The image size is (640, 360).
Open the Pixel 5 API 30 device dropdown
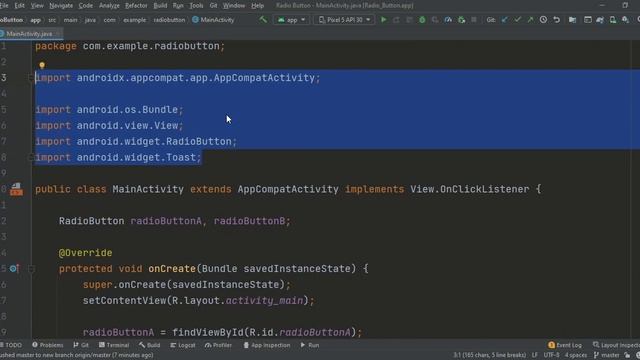point(344,20)
